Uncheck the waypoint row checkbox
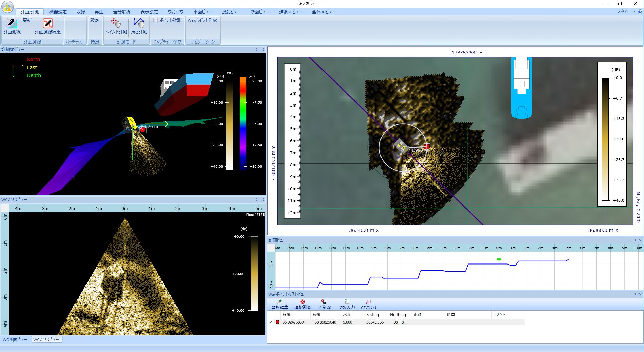Image resolution: width=644 pixels, height=352 pixels. (271, 322)
